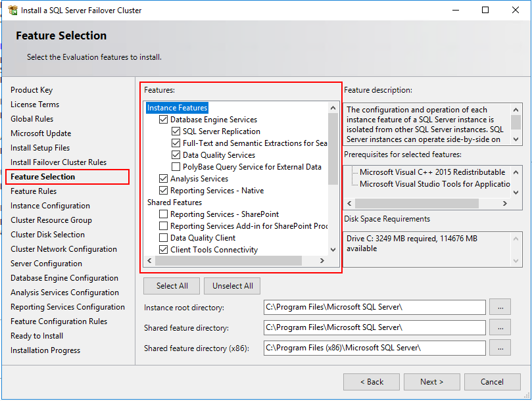
Task: Open the Install Setup Files step
Action: (40, 148)
